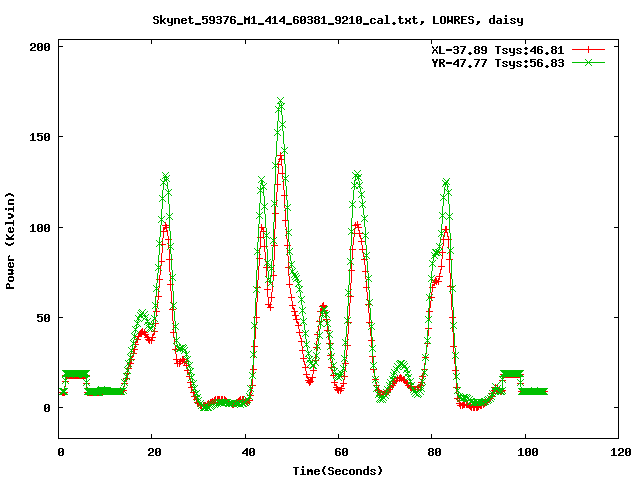Click the red curve's highest peak near 140 Kelvin

point(280,156)
